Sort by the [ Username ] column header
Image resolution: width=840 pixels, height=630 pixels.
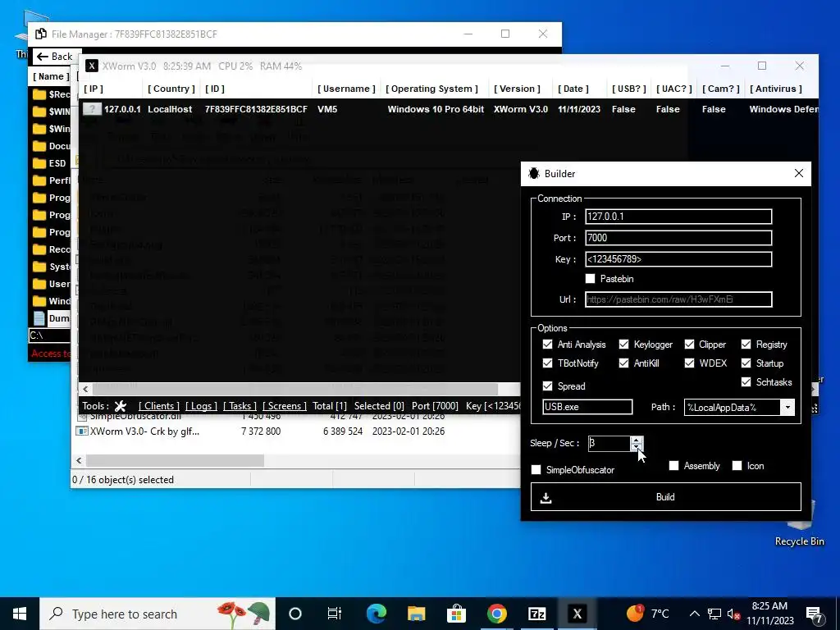point(346,89)
